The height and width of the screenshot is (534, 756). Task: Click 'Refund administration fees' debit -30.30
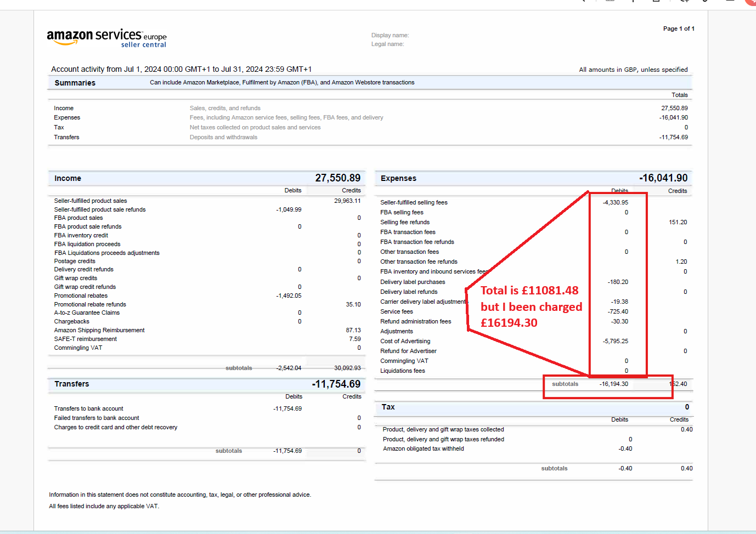tap(619, 321)
